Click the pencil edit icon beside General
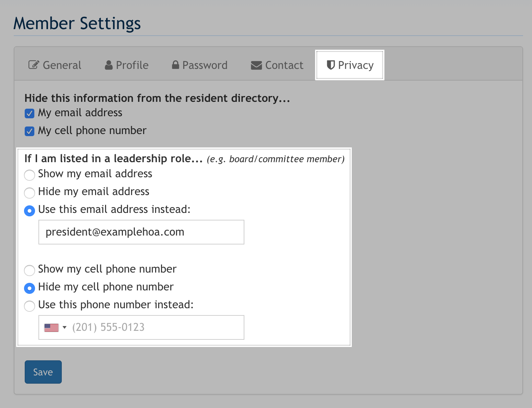 click(x=34, y=65)
